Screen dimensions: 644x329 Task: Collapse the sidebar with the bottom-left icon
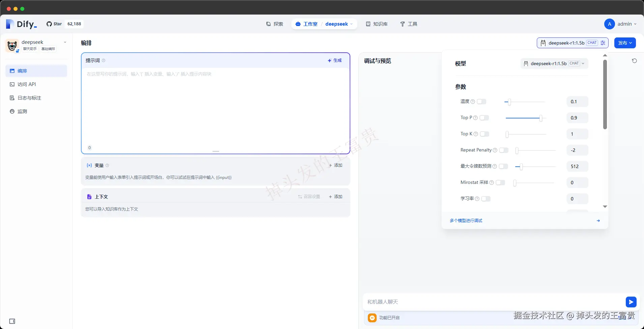(12, 321)
